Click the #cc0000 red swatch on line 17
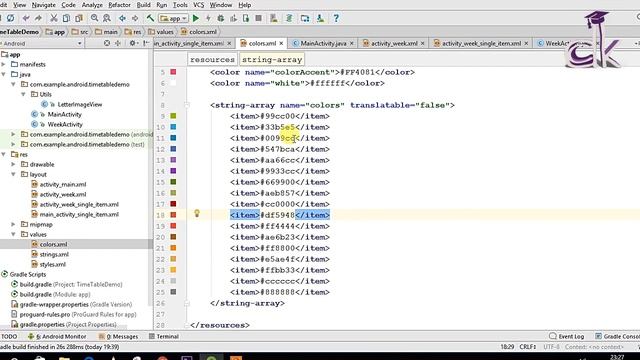Screen dimensions: 640x360 [x=173, y=204]
